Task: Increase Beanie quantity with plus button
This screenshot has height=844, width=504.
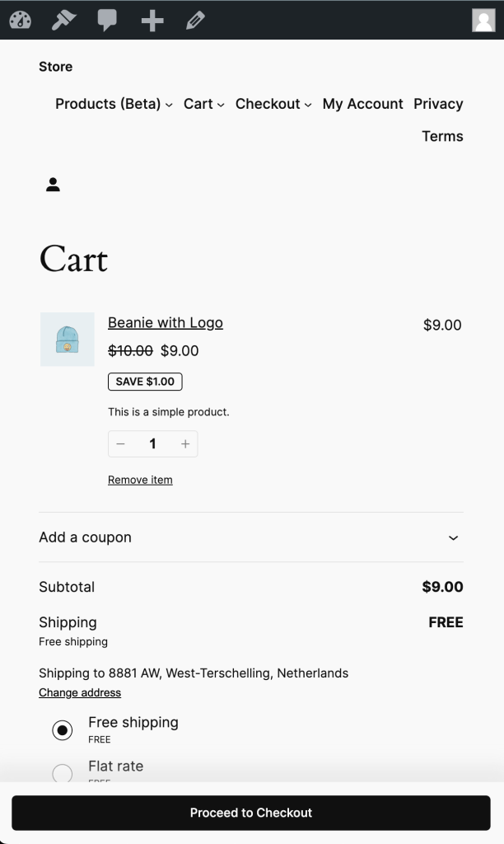Action: point(185,444)
